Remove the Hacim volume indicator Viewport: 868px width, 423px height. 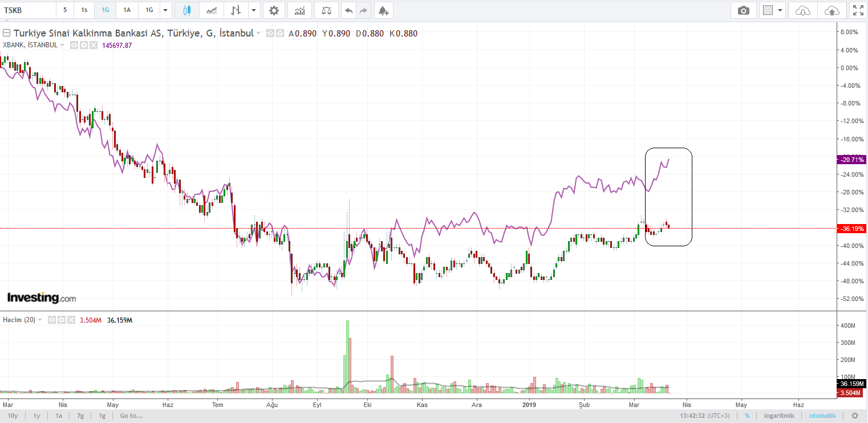[x=71, y=320]
